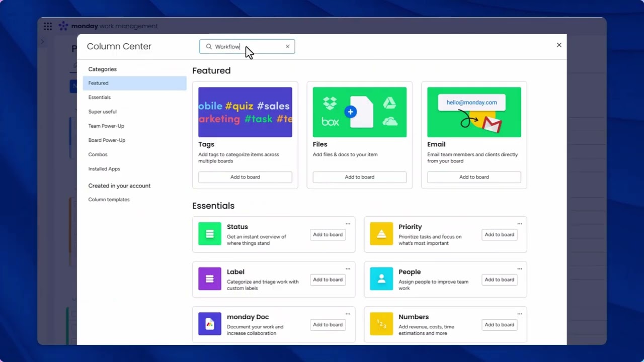
Task: Click the Created in your account heading
Action: tap(119, 186)
